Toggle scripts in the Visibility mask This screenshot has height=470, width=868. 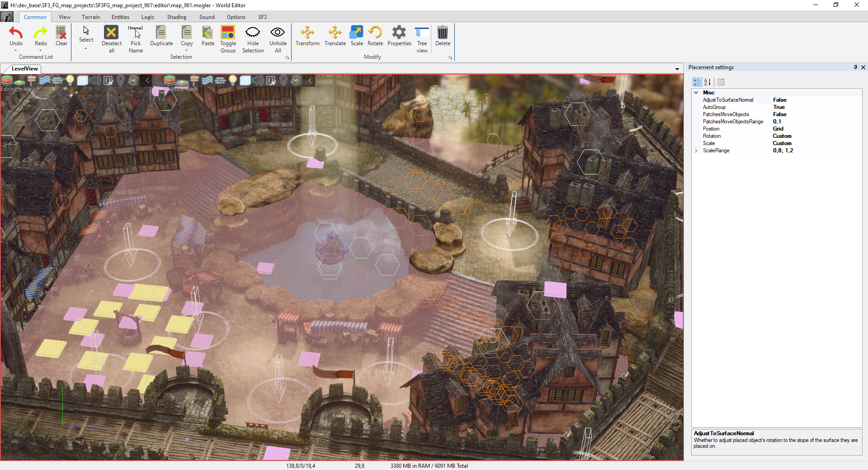point(270,80)
